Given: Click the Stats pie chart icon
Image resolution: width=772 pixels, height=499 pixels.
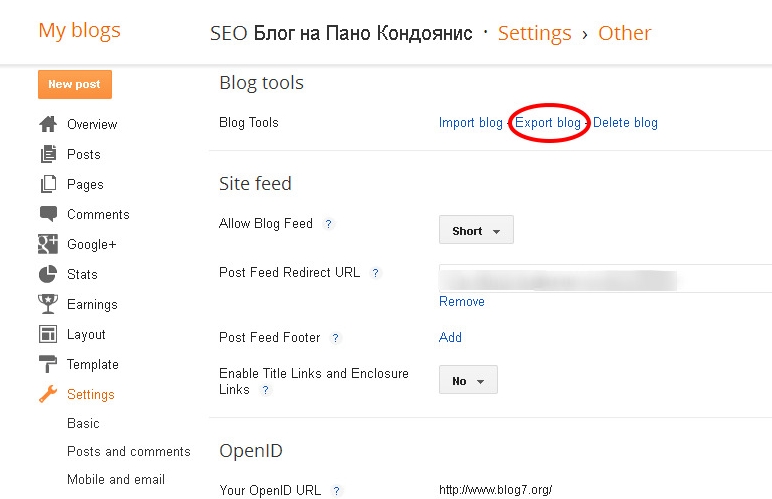Looking at the screenshot, I should tap(48, 274).
